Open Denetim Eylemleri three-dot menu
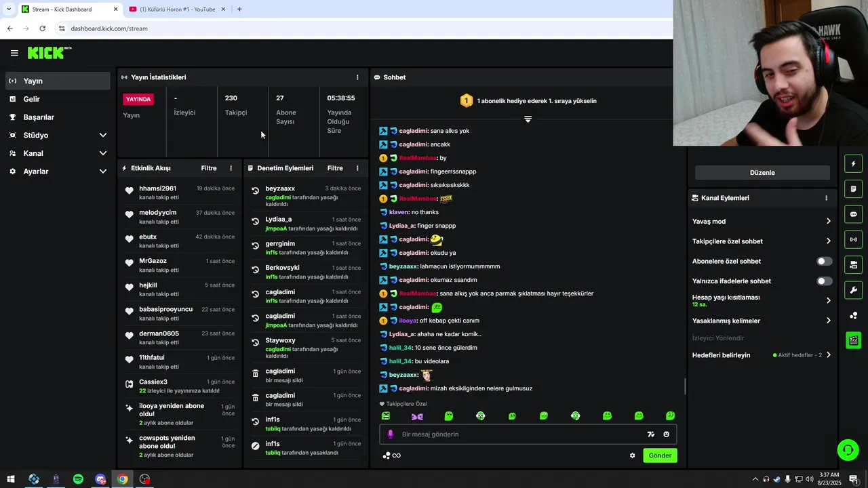This screenshot has width=868, height=488. pos(357,168)
